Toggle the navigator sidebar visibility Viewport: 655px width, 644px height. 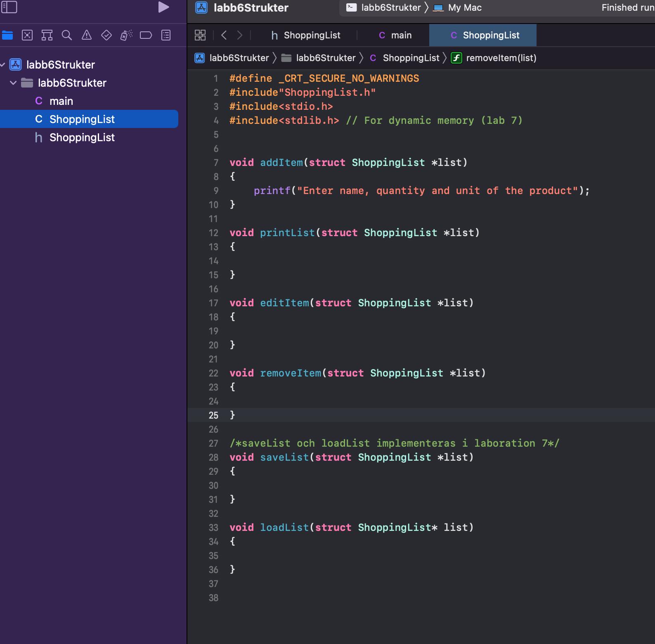point(9,7)
